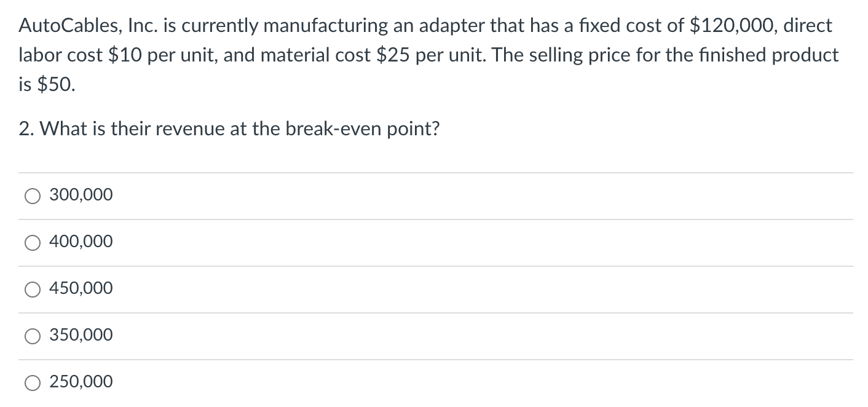The image size is (868, 407).
Task: Click the word "revenue" in the question
Action: (208, 129)
